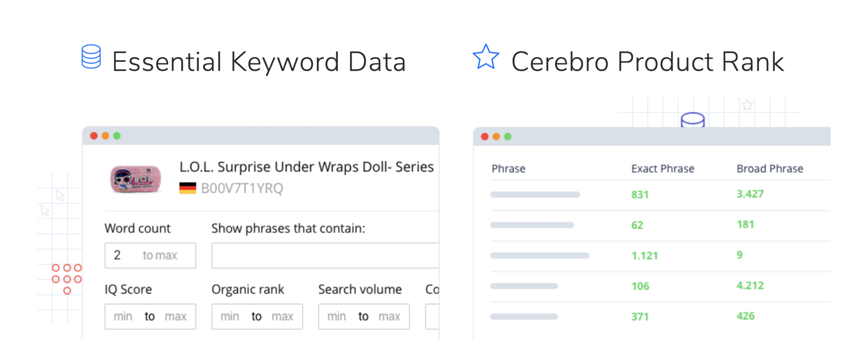Click the red dot in the left window titlebar
Viewport: 868px width, 354px height.
(94, 136)
